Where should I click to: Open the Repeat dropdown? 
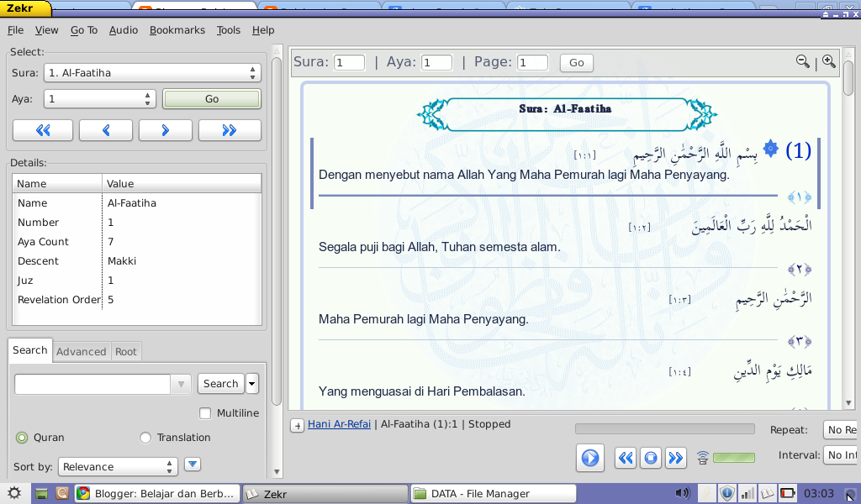pos(840,430)
